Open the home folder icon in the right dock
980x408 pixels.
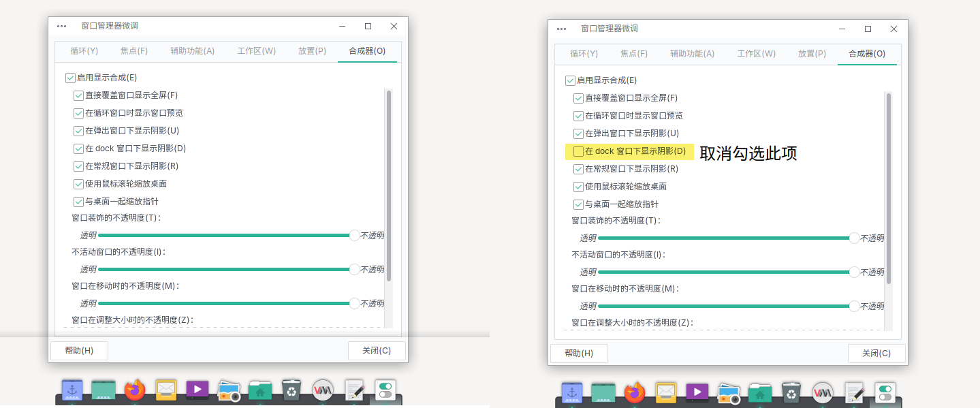(x=760, y=393)
